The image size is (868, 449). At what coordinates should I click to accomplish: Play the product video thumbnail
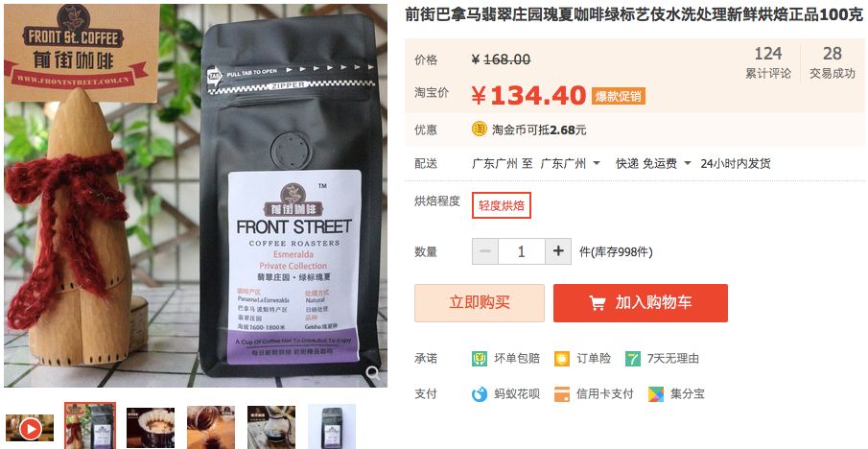click(x=30, y=429)
